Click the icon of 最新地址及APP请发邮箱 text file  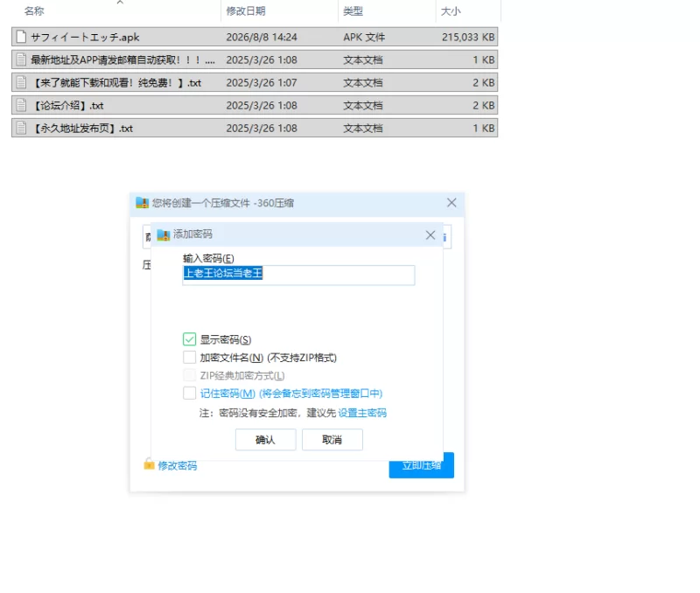pos(21,59)
